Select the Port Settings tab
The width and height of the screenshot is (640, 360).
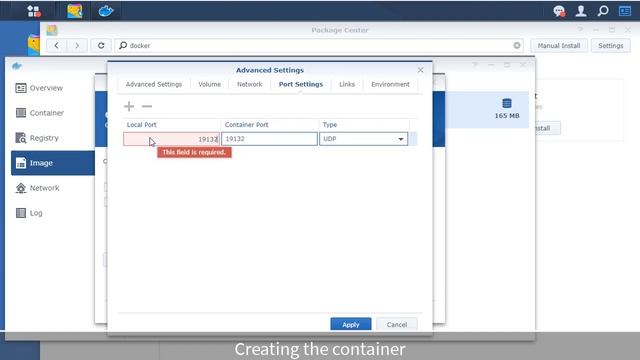coord(301,84)
